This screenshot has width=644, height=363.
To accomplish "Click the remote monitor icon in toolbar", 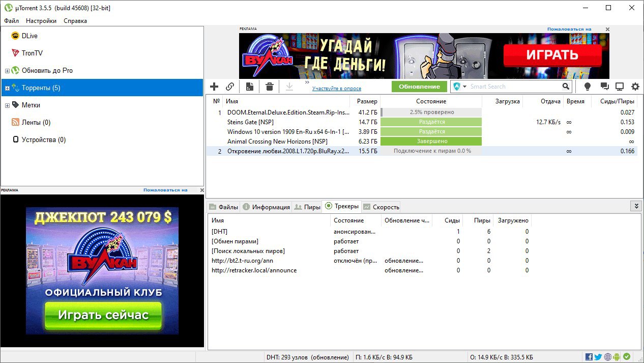I will tap(620, 87).
